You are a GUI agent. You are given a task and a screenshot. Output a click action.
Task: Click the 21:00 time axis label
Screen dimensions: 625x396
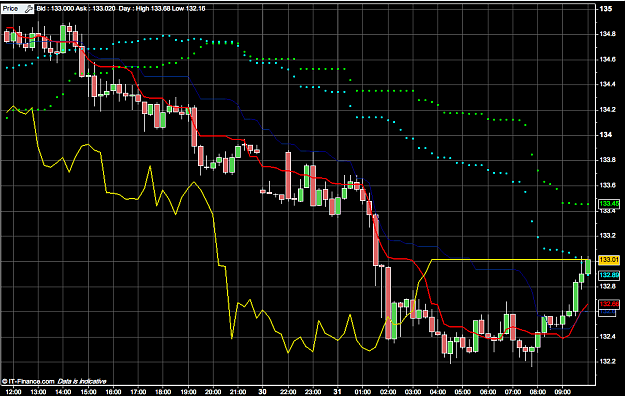pyautogui.click(x=238, y=392)
